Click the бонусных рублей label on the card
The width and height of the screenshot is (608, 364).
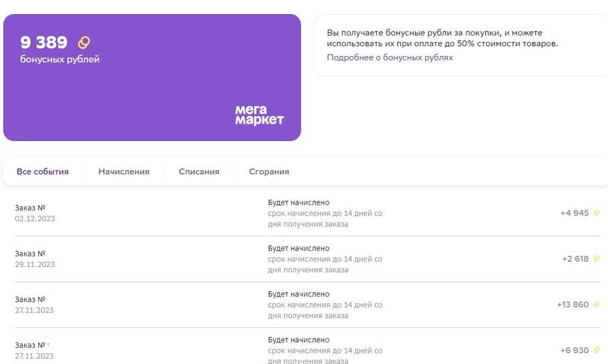[59, 59]
